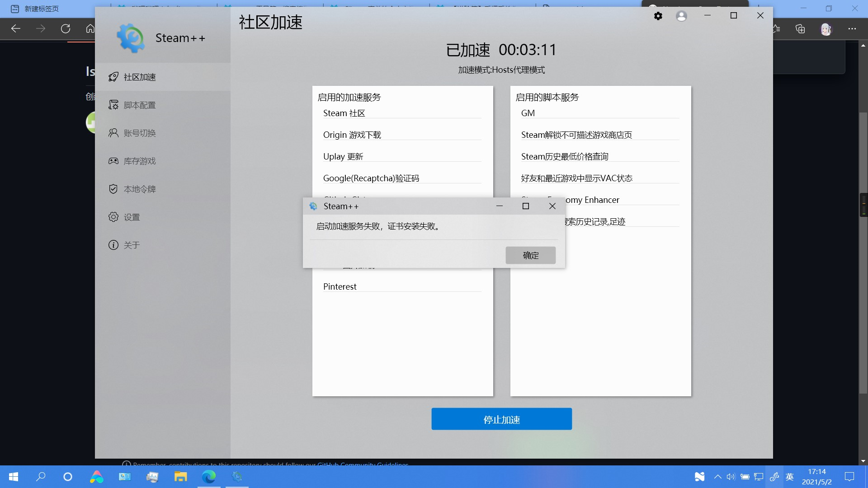This screenshot has width=868, height=488.
Task: Close the Steam++ error dialog
Action: [x=552, y=206]
